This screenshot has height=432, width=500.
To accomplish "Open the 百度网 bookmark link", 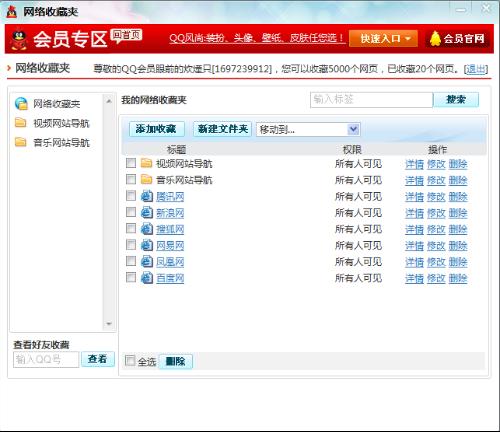I will (x=170, y=278).
